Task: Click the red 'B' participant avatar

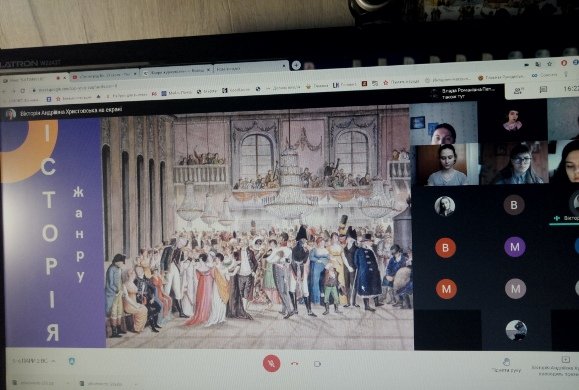Action: (x=445, y=247)
